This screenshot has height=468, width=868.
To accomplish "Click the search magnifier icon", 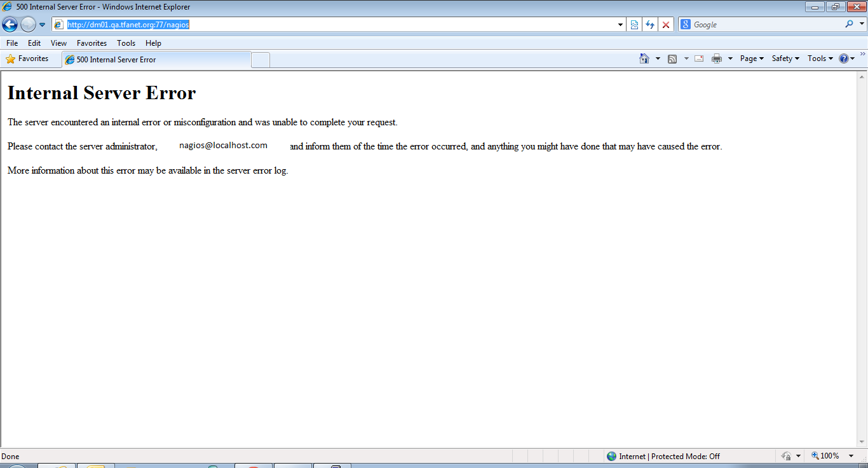I will [850, 24].
